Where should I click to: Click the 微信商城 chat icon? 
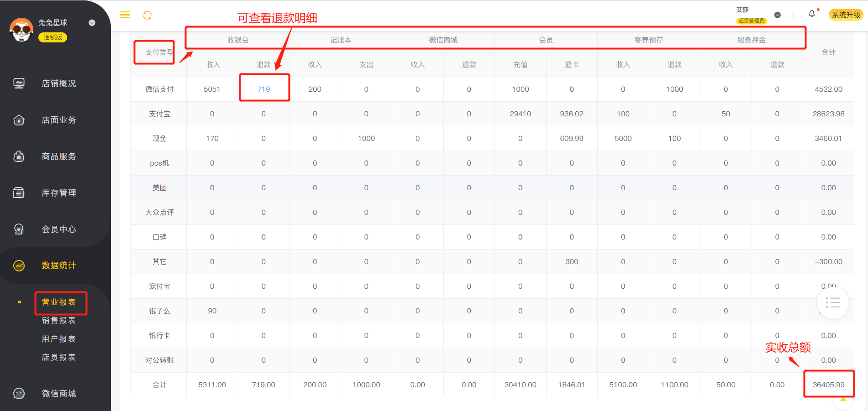pyautogui.click(x=19, y=393)
